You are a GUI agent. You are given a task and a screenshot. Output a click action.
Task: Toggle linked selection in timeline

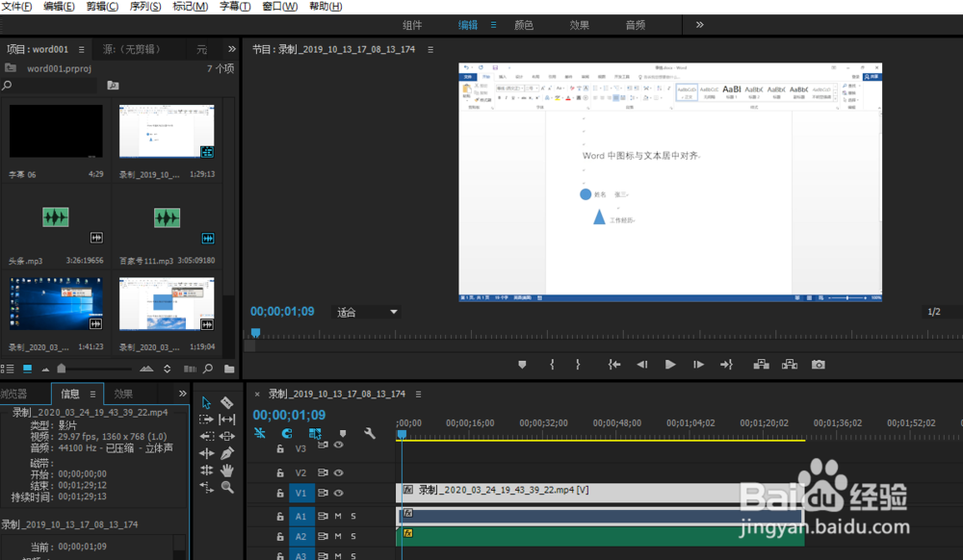click(x=315, y=434)
